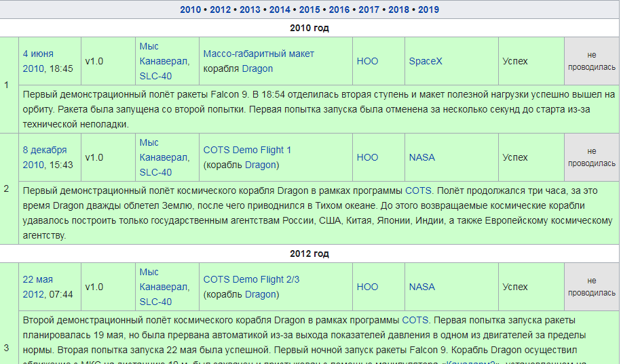Select 'не проводилась' cell in the 8 декабря row
This screenshot has height=364, width=621.
[x=592, y=157]
